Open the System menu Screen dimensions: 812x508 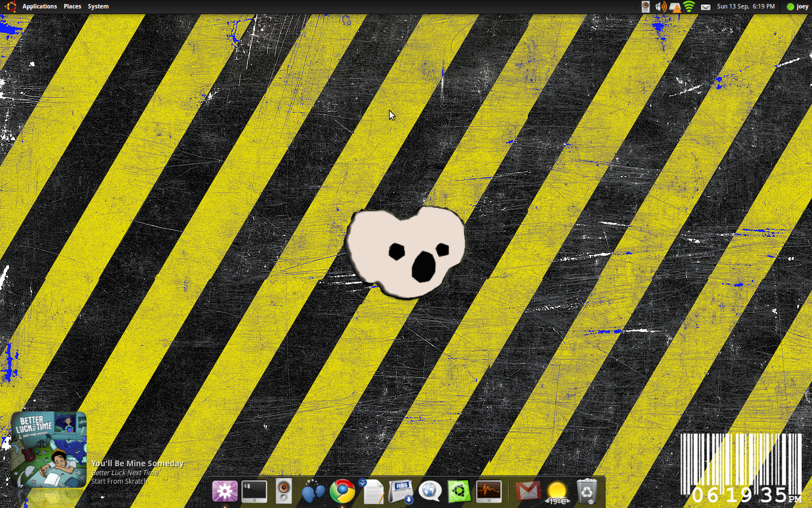coord(98,7)
